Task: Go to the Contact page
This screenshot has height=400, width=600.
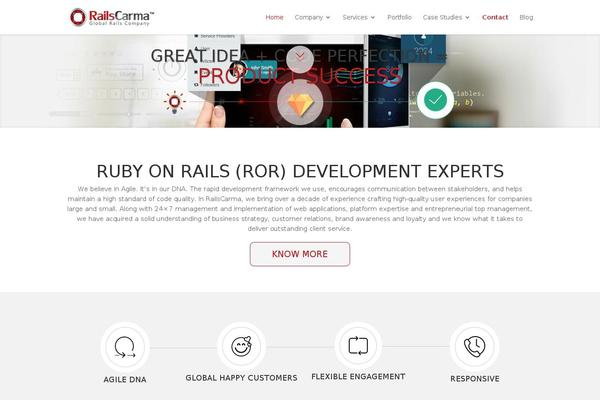Action: pyautogui.click(x=495, y=17)
